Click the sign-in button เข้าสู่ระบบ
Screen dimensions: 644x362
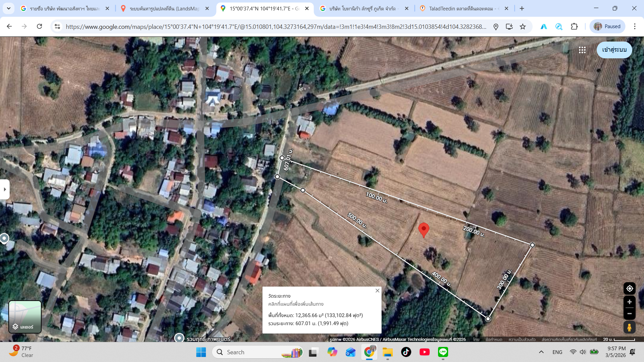[x=614, y=50]
